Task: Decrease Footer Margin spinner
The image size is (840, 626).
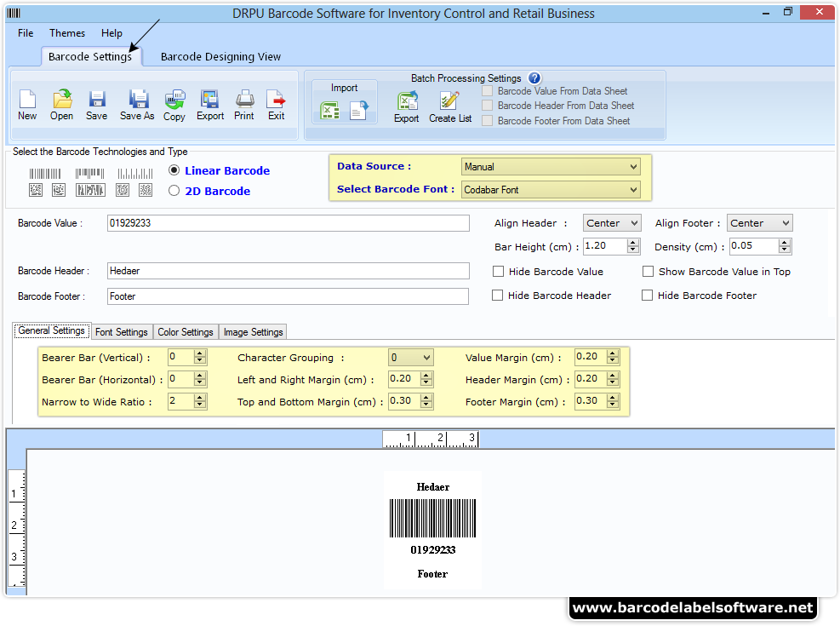Action: tap(613, 405)
